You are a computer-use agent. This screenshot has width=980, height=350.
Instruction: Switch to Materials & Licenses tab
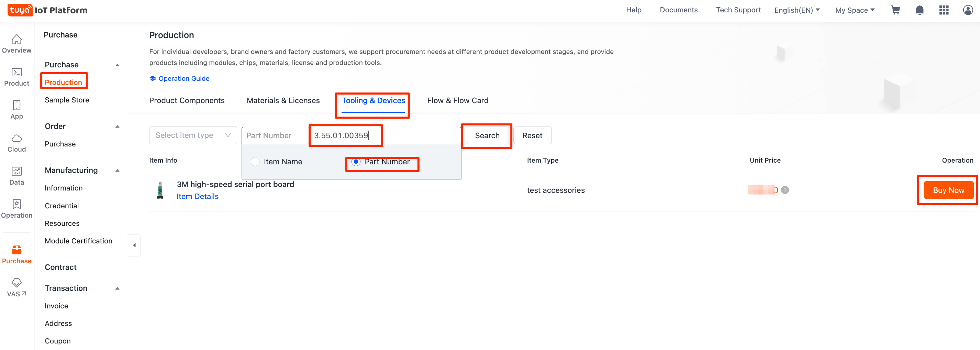(283, 100)
